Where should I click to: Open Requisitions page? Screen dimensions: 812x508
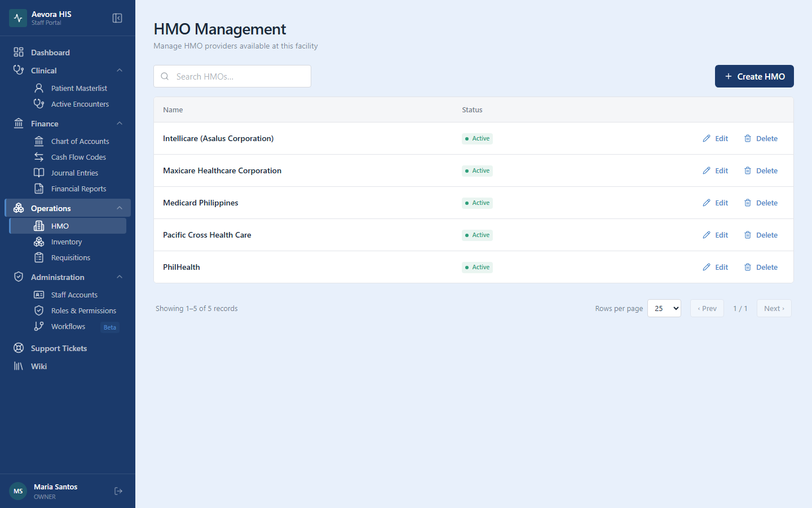pos(68,257)
